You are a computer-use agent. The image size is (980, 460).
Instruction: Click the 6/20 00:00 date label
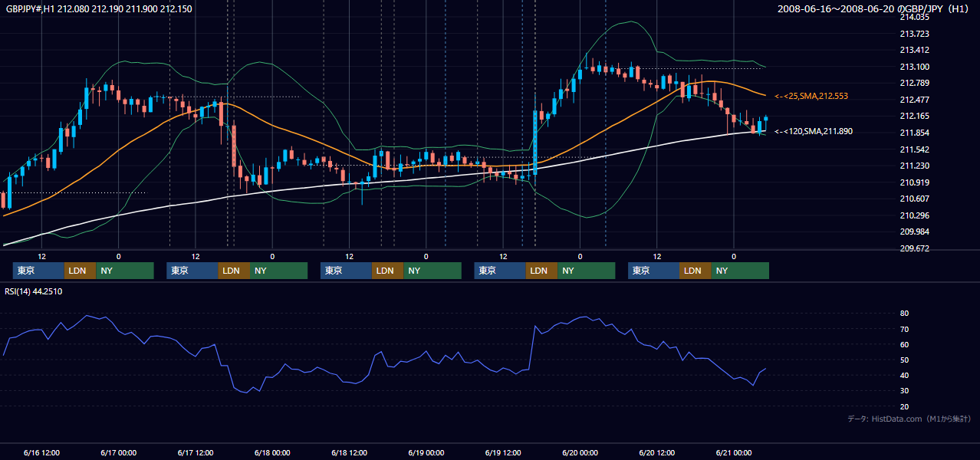[580, 453]
